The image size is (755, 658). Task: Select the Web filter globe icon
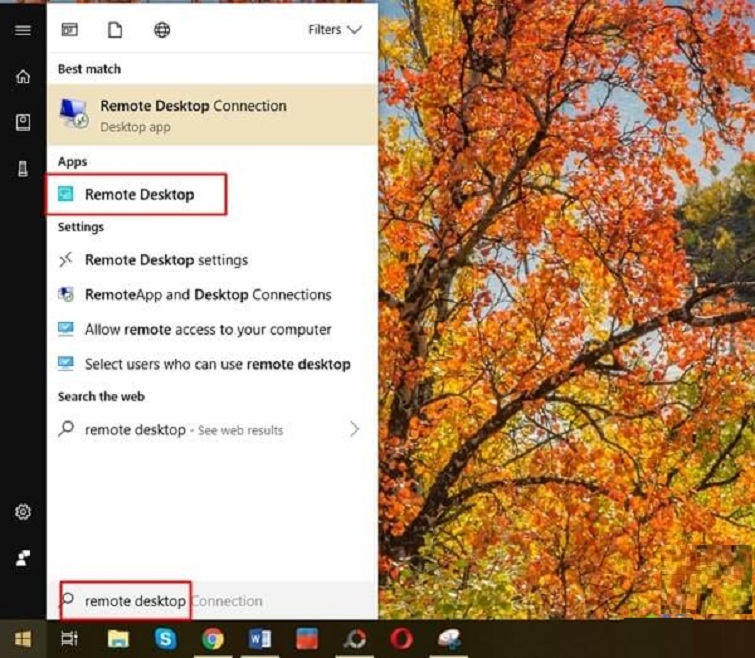pos(162,30)
